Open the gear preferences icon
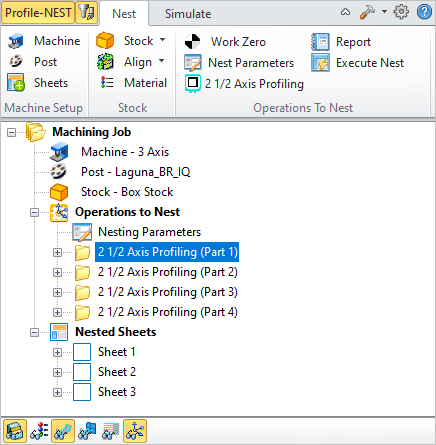Viewport: 436px width, 445px height. tap(401, 12)
